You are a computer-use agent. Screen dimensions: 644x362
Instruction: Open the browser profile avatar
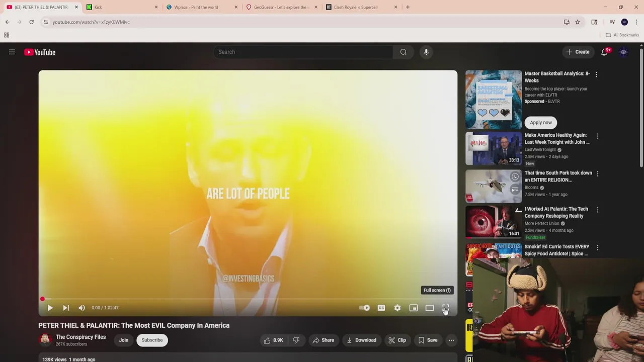click(x=624, y=22)
